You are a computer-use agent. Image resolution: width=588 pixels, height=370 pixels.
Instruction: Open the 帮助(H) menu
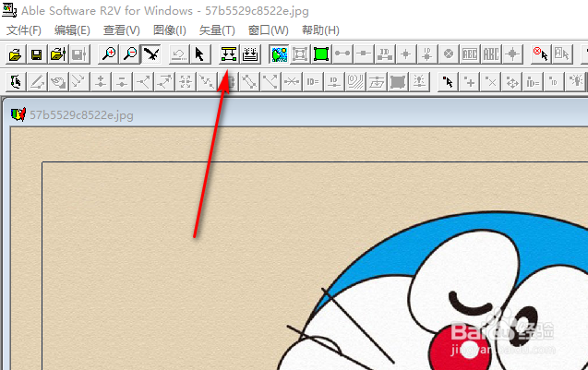tap(320, 30)
